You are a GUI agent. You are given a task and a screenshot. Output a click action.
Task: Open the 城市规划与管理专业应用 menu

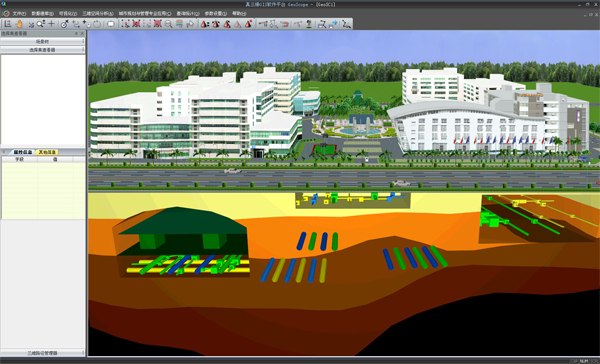(x=145, y=13)
